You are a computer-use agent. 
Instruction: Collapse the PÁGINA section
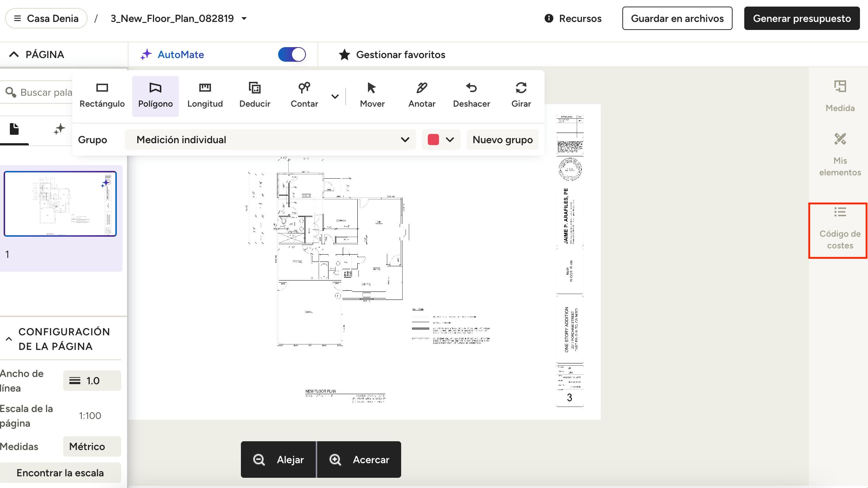coord(14,55)
